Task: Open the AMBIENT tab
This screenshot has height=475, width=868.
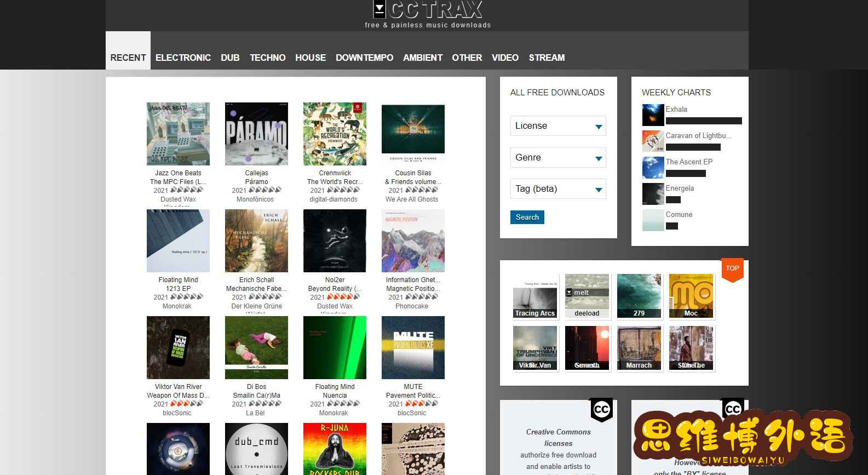Action: coord(423,58)
